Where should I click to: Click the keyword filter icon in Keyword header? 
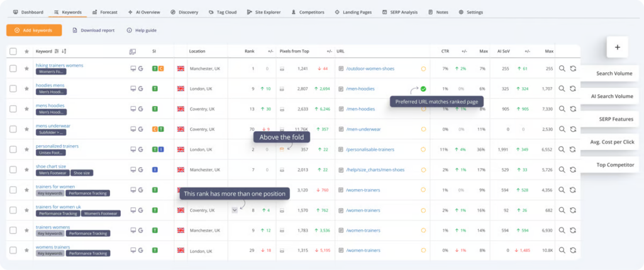pos(57,51)
